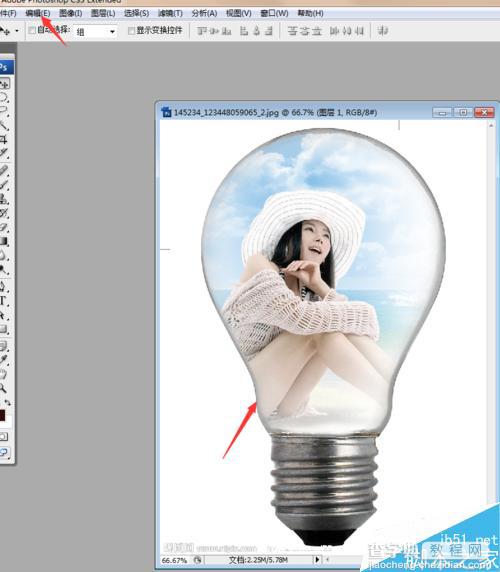Open the 编辑(E) menu
The image size is (500, 572).
38,13
